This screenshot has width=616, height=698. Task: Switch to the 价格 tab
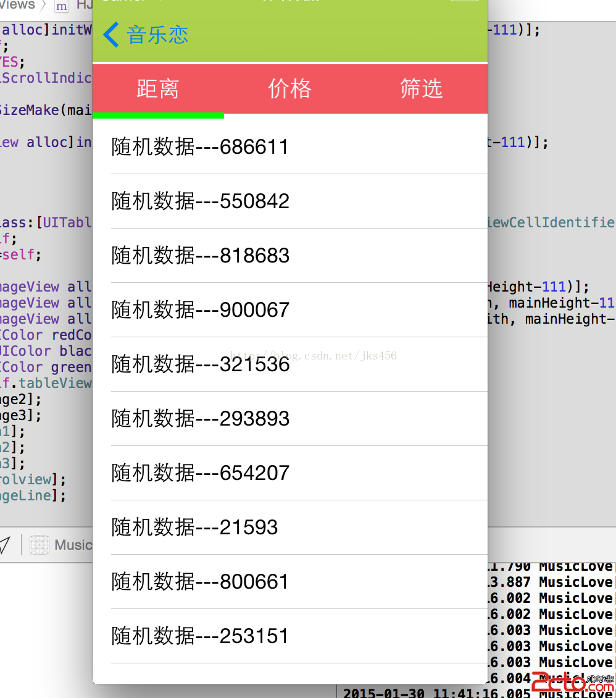pyautogui.click(x=290, y=88)
